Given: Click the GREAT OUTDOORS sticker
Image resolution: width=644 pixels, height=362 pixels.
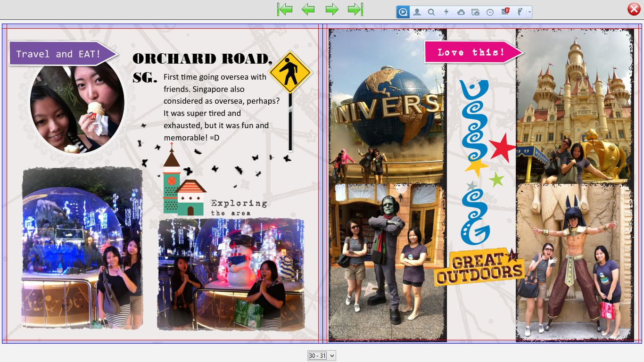Looking at the screenshot, I should pos(480,267).
